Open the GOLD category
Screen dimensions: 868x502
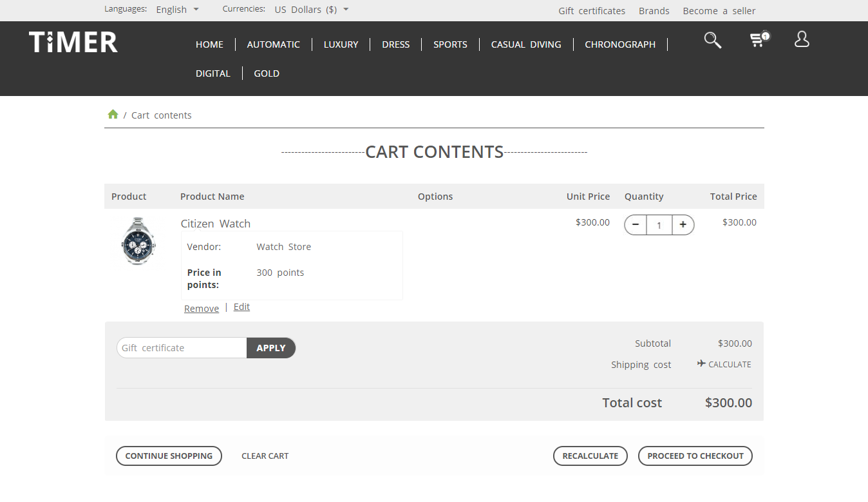click(x=267, y=73)
